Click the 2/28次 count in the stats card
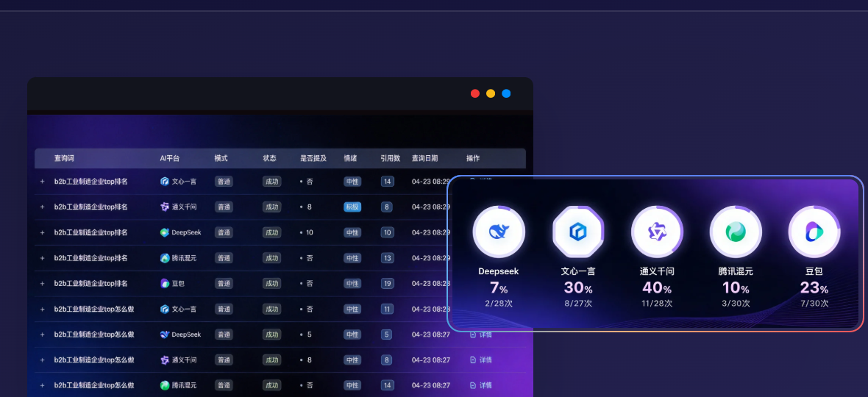Screen dimensions: 868x397 tap(499, 304)
